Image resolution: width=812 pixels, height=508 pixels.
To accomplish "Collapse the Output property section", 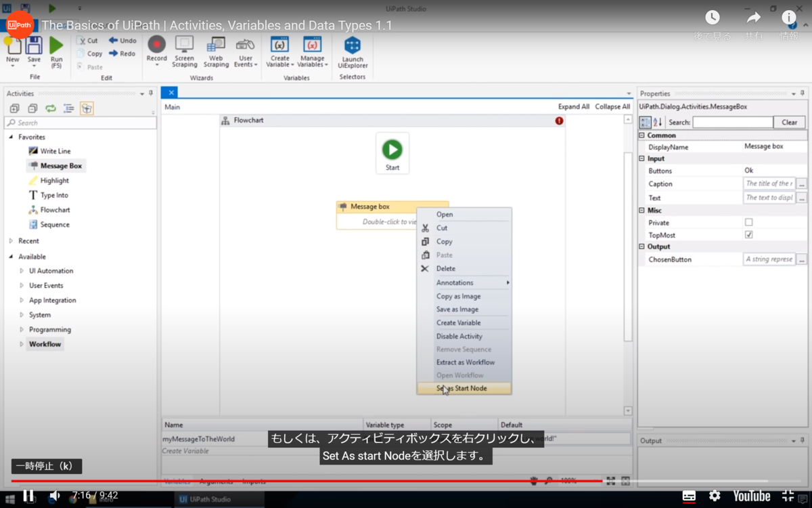I will 642,247.
